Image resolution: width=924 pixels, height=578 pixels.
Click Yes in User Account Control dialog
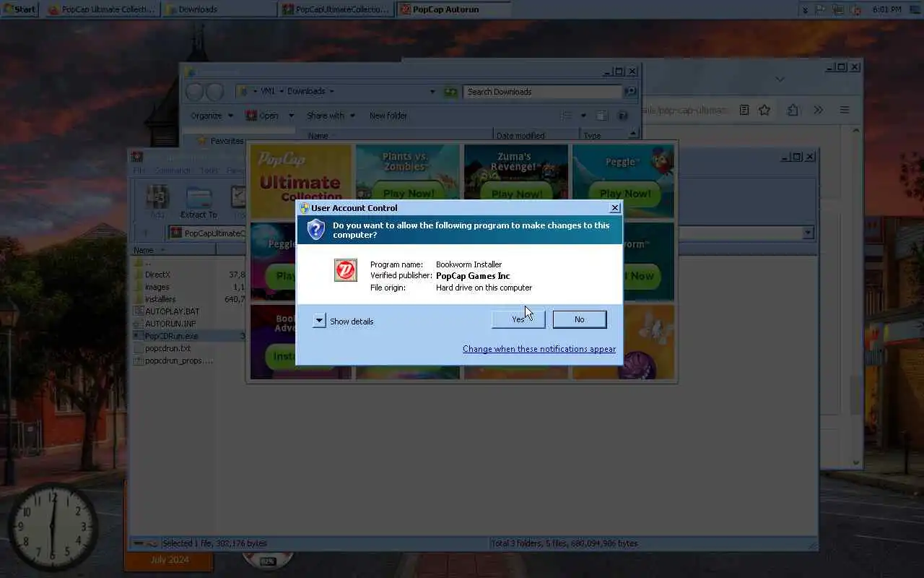(x=518, y=319)
